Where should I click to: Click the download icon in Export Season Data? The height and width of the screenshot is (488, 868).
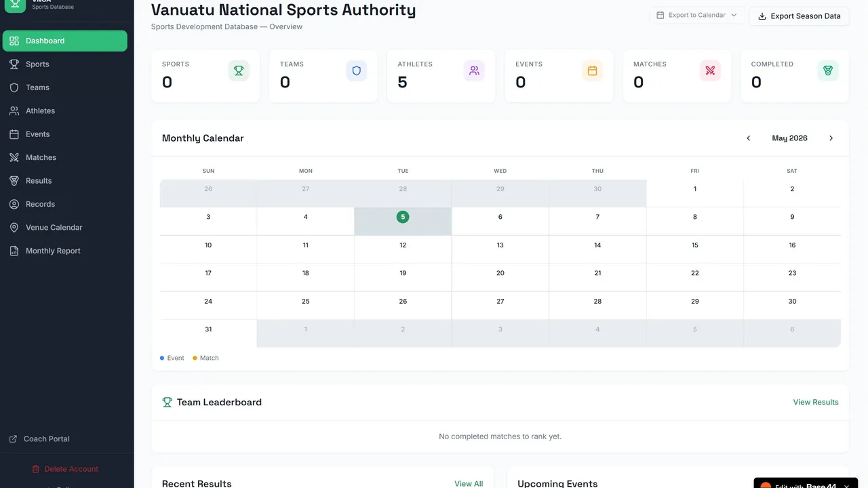click(x=762, y=16)
